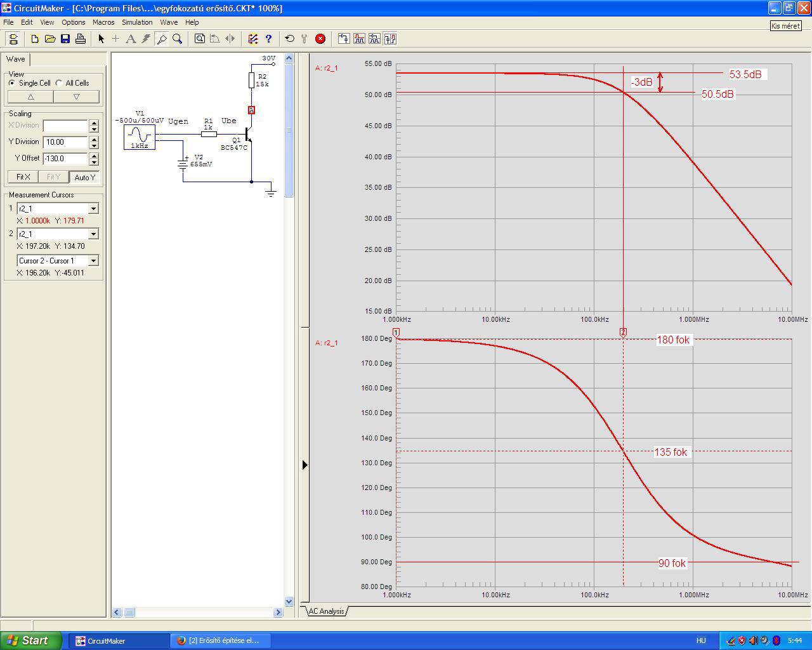The width and height of the screenshot is (812, 650).
Task: Click the first waveform window toolbar icon
Action: (359, 39)
